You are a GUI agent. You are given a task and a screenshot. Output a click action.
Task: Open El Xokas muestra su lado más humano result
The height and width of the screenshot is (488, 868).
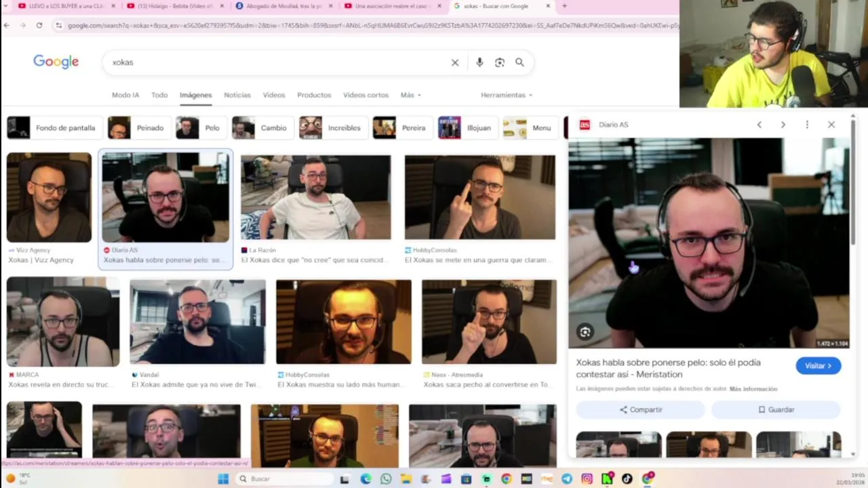343,334
